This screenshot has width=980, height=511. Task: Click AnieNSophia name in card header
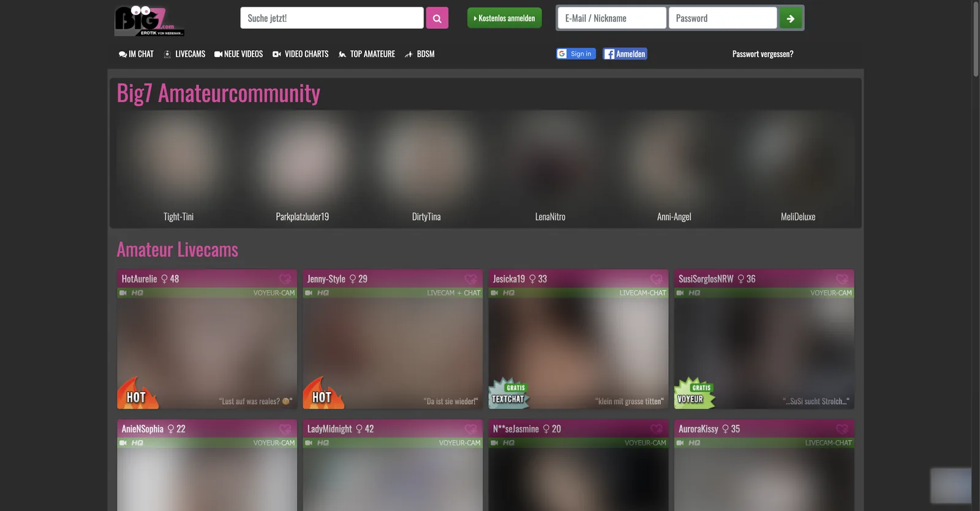142,429
